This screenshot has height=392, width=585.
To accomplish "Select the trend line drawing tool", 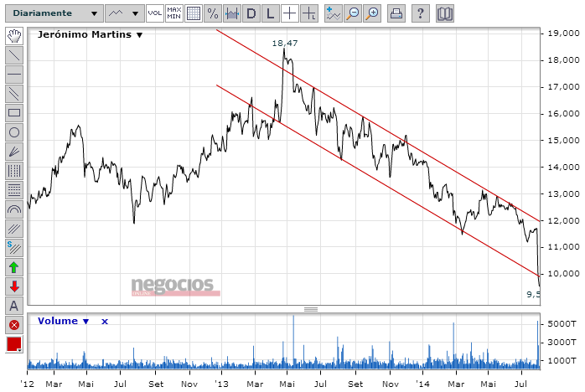I will (14, 55).
